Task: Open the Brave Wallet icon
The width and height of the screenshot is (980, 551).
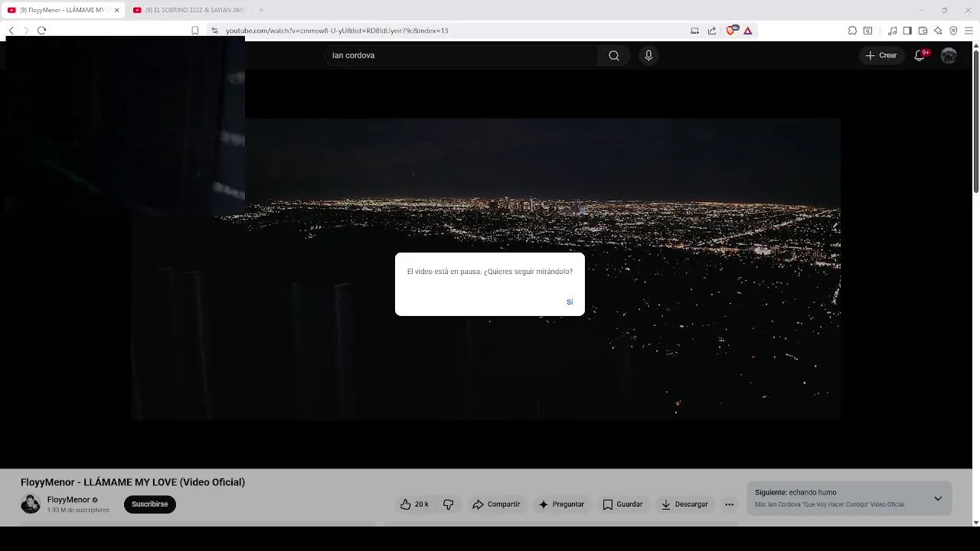Action: pyautogui.click(x=923, y=31)
